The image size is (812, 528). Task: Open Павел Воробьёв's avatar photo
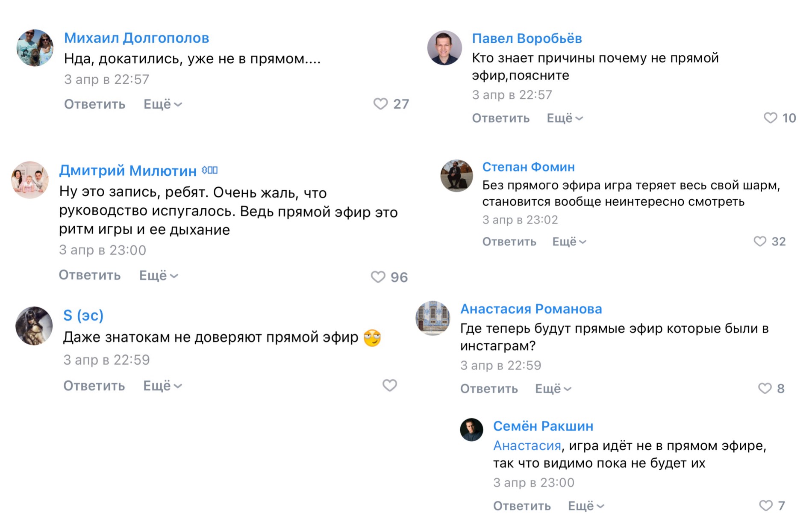[x=444, y=47]
